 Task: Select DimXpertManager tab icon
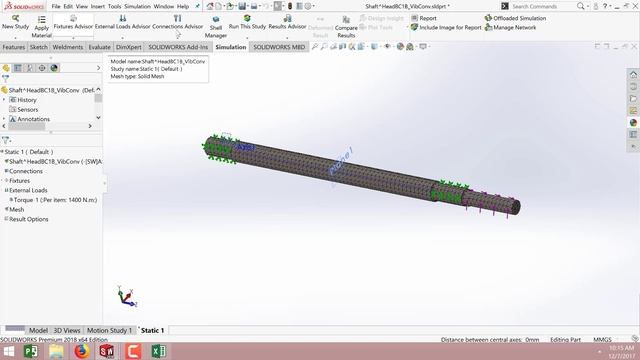pos(42,68)
